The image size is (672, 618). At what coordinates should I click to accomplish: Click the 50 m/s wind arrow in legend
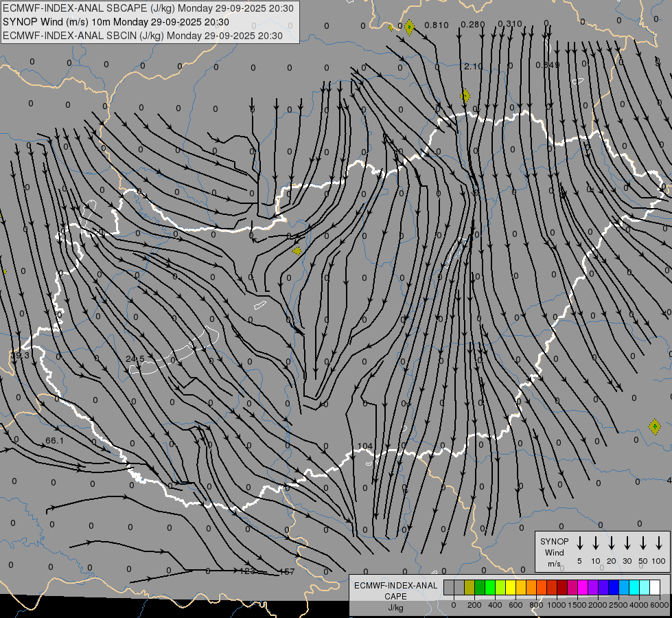pos(643,542)
